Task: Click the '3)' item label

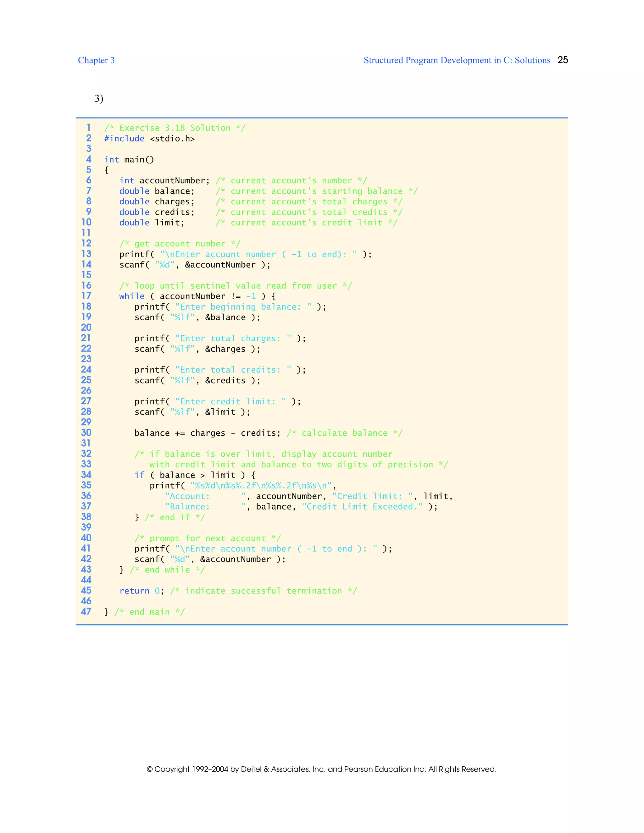Action: click(x=99, y=98)
